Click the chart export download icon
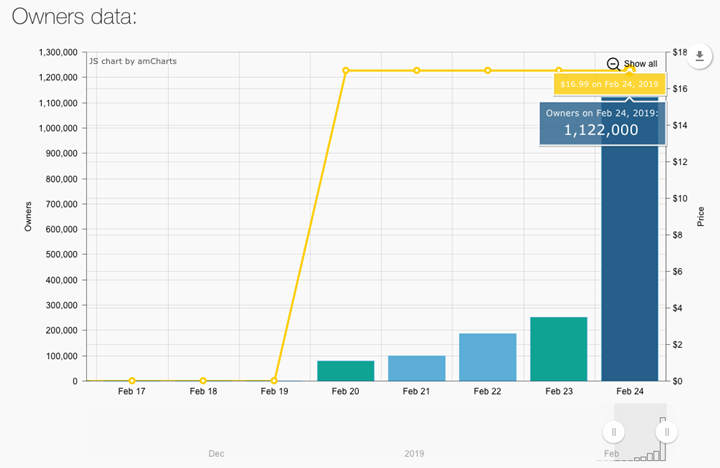Image resolution: width=720 pixels, height=468 pixels. click(x=700, y=56)
